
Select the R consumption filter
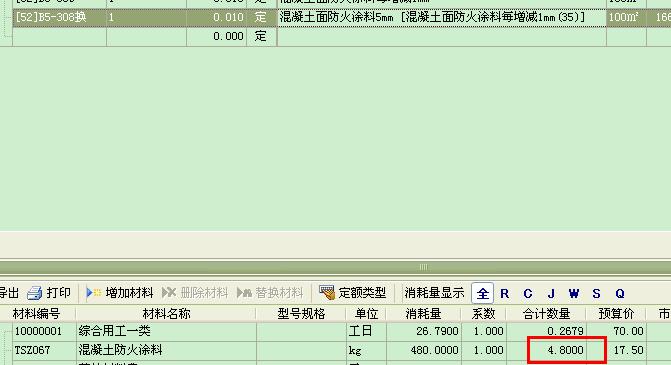point(505,294)
